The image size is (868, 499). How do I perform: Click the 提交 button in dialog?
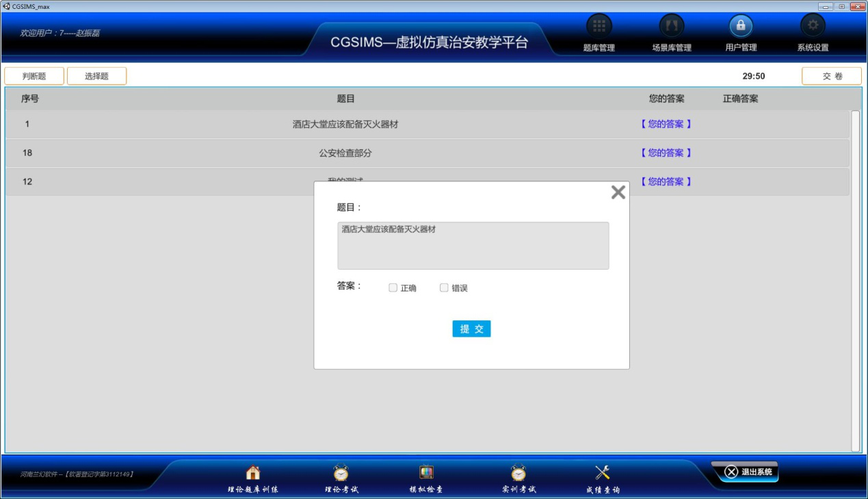click(471, 329)
